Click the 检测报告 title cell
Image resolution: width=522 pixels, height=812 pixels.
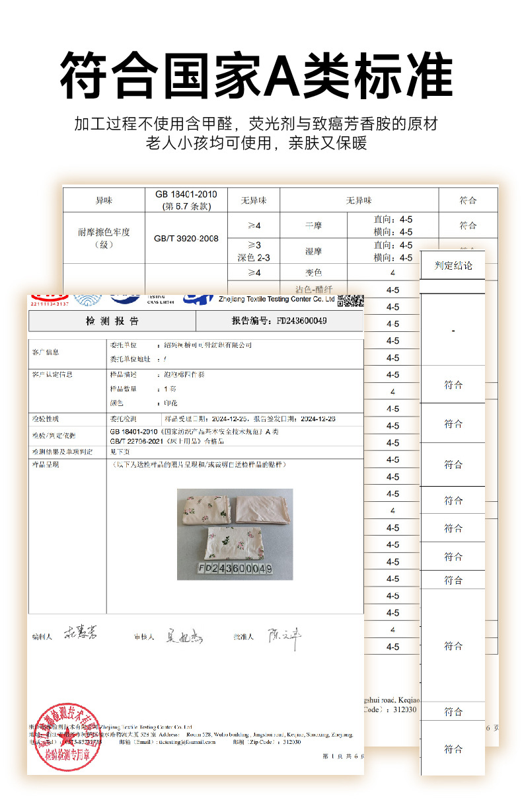tap(113, 321)
